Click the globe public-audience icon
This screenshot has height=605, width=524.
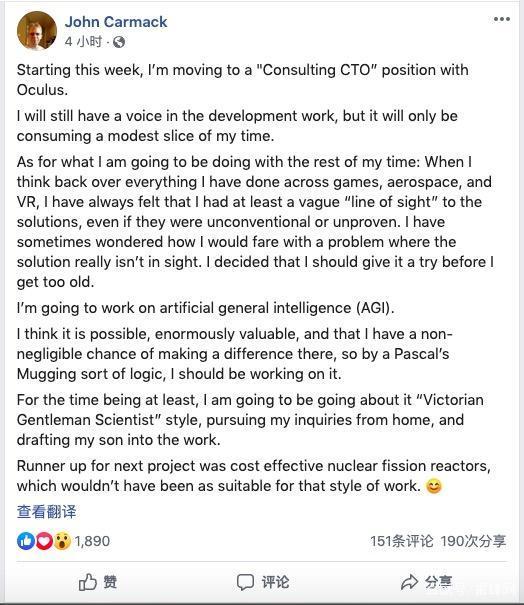pyautogui.click(x=119, y=42)
